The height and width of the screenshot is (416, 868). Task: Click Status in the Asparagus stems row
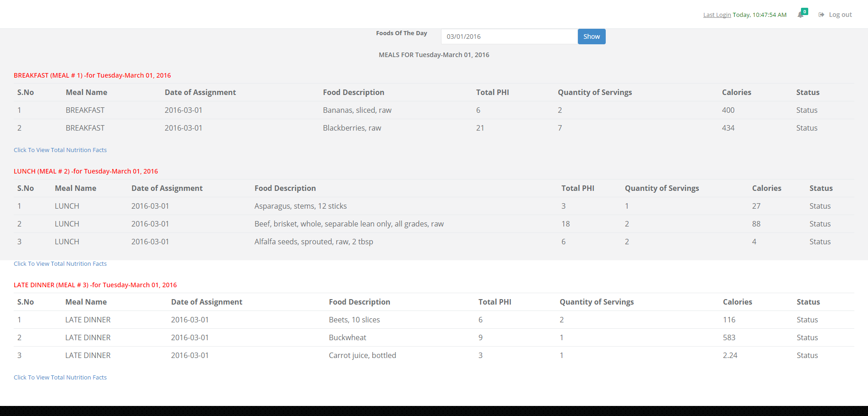pos(820,206)
